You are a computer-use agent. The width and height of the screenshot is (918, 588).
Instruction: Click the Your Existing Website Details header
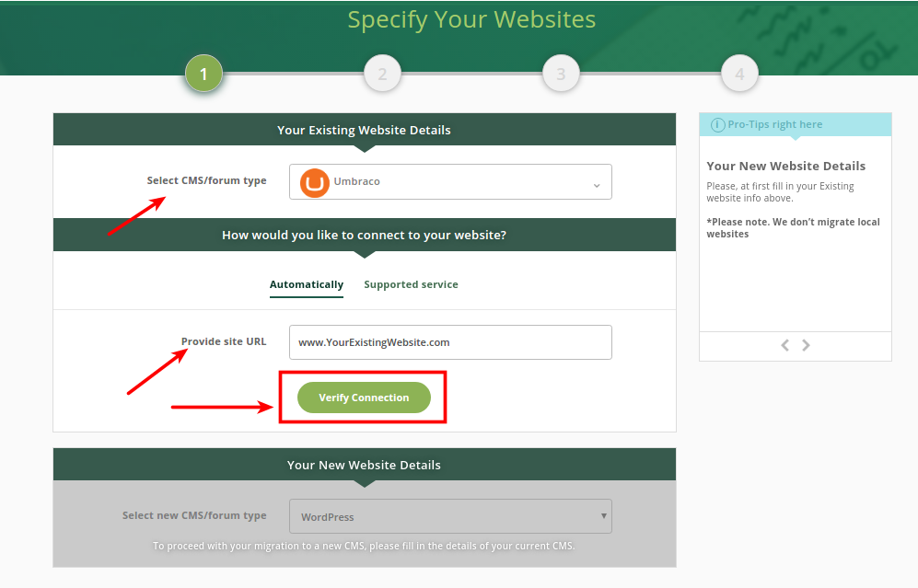tap(364, 130)
